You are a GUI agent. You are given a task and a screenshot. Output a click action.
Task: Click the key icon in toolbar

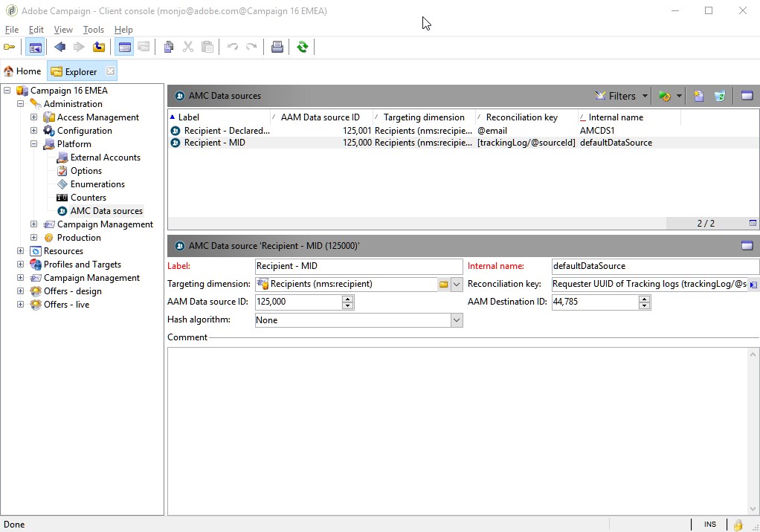point(9,47)
